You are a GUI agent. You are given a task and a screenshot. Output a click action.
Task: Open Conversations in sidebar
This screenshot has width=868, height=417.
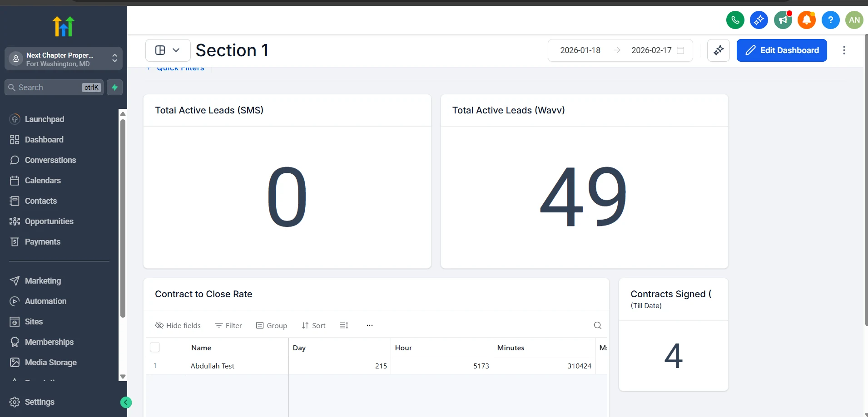click(50, 160)
